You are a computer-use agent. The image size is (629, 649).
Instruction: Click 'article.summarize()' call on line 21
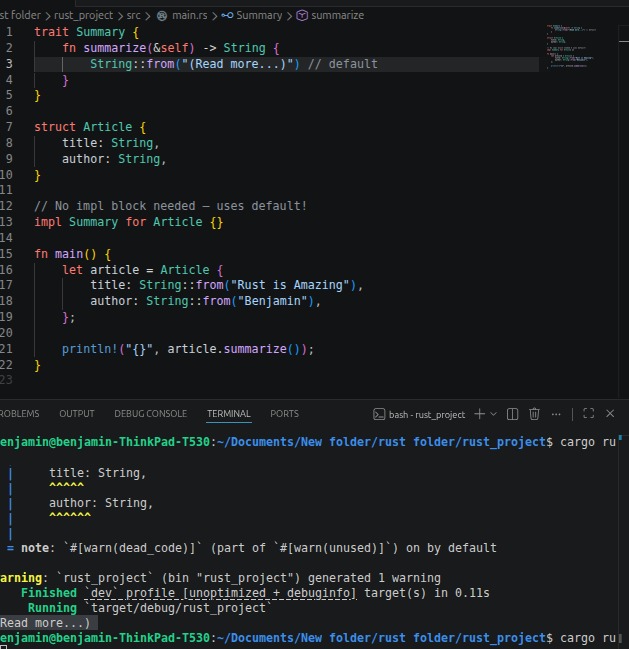237,349
